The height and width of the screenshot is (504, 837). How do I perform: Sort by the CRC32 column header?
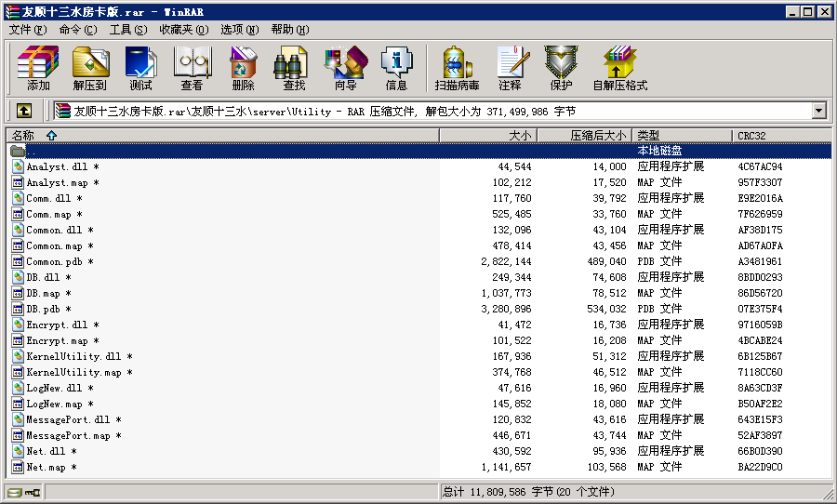pyautogui.click(x=751, y=136)
